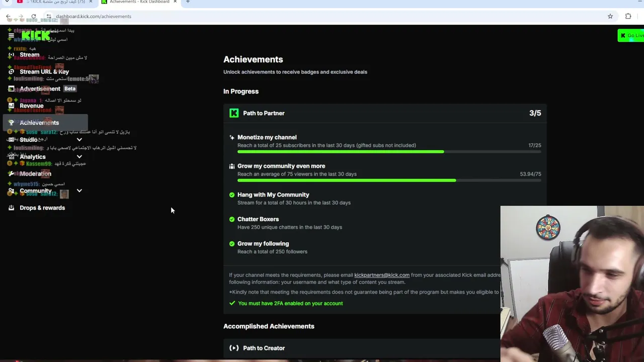
Task: Click the 17/25 subscriber count
Action: coord(535,145)
